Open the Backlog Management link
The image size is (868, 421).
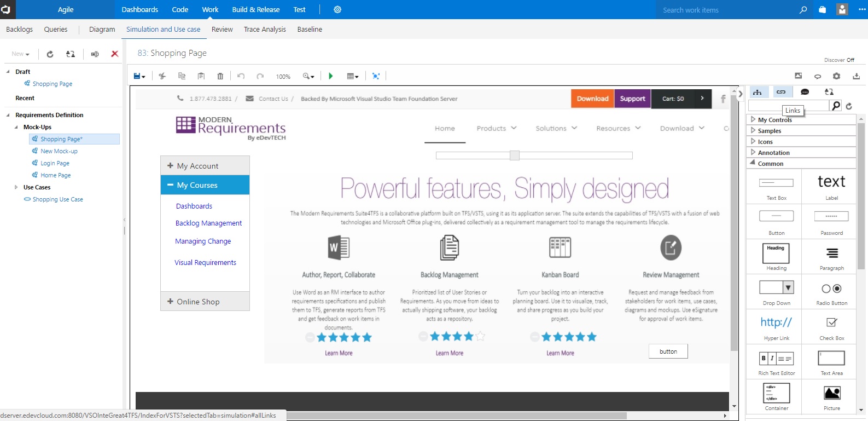point(208,223)
